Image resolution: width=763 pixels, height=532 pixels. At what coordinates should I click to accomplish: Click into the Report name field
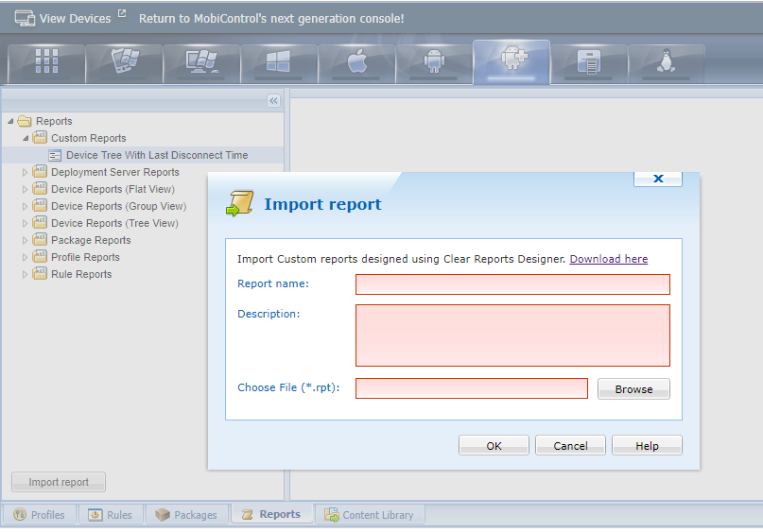point(512,284)
